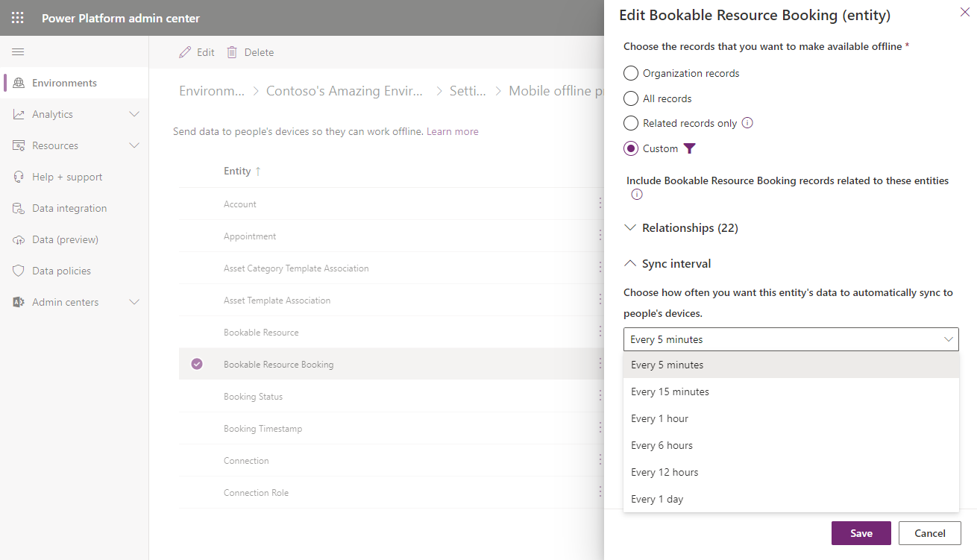Select the Custom radio button
This screenshot has width=977, height=560.
point(631,148)
